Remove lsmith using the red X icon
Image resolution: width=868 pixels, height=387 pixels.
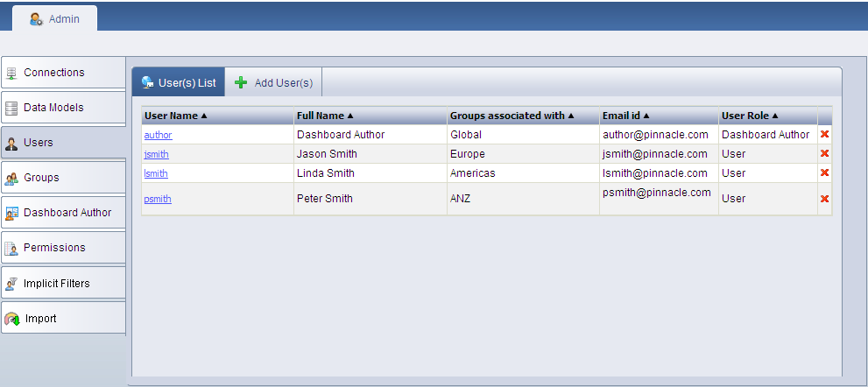click(824, 173)
